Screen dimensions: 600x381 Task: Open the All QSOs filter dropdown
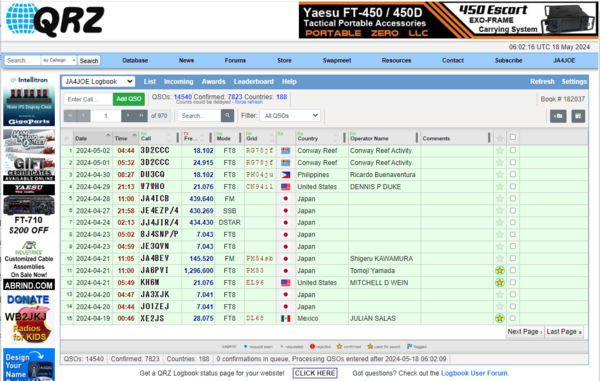(x=290, y=116)
